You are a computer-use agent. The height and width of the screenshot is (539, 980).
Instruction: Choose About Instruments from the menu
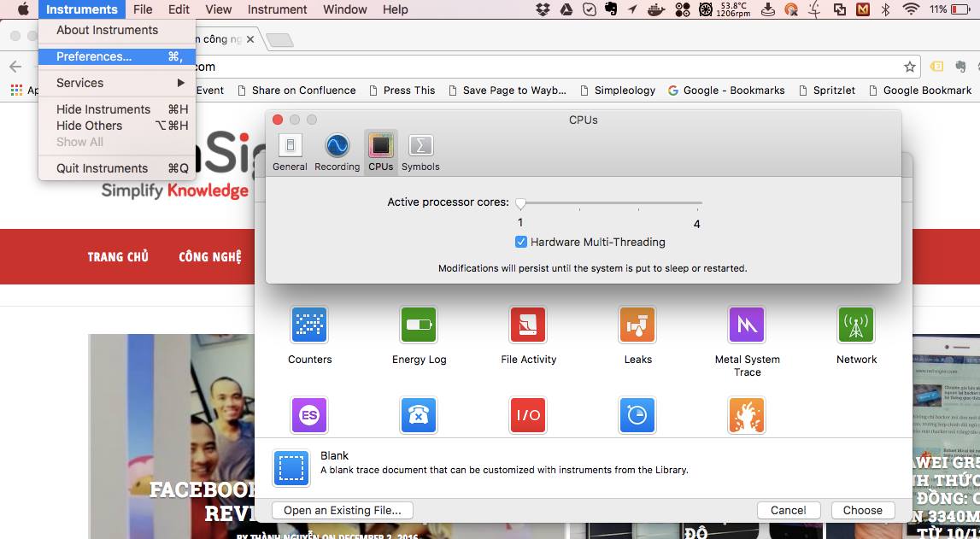pos(117,30)
